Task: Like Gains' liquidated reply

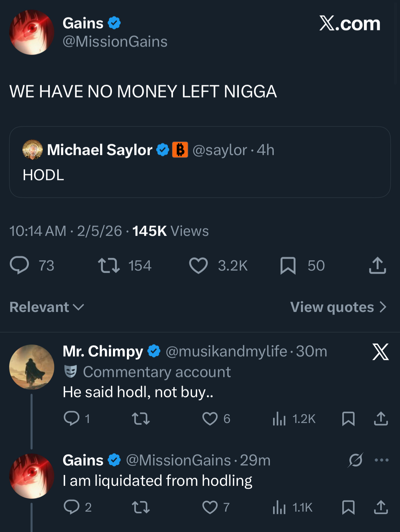Action: [x=210, y=507]
